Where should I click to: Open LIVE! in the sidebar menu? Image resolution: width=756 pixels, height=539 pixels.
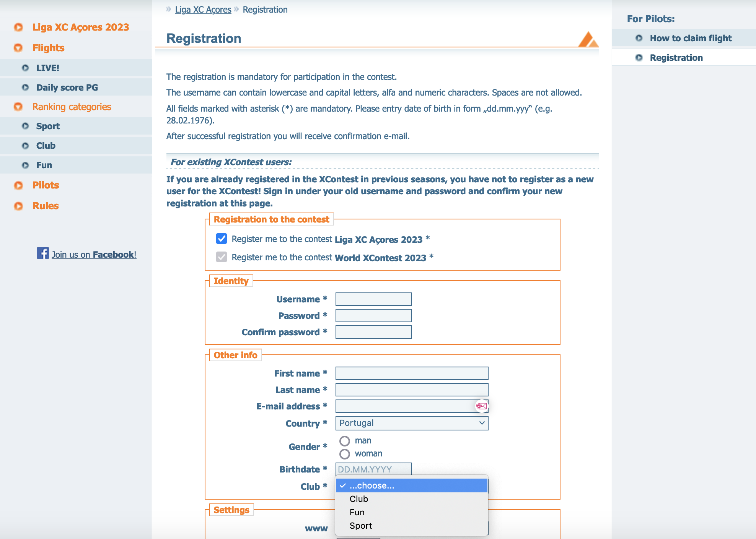click(48, 68)
